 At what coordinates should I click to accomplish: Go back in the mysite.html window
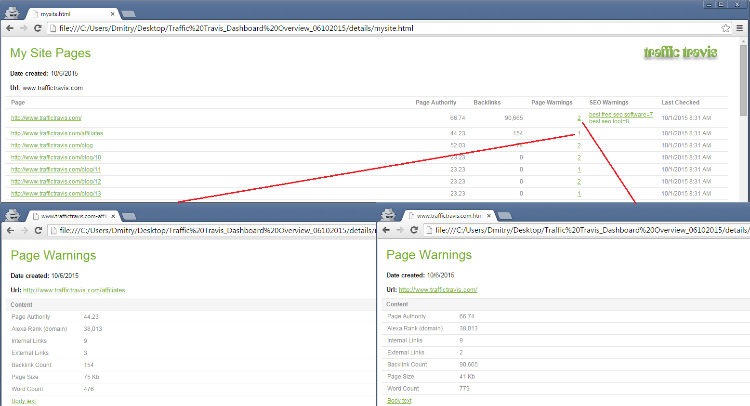10,28
